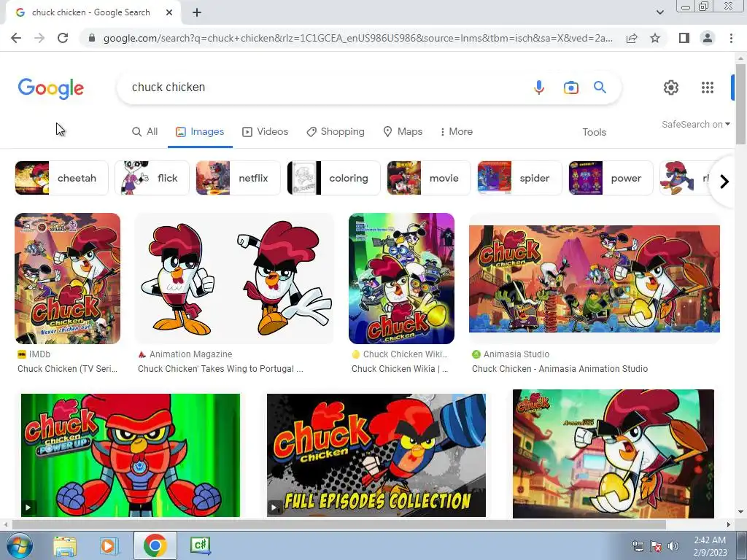Click the browser forward arrow
The height and width of the screenshot is (560, 747).
coord(39,38)
